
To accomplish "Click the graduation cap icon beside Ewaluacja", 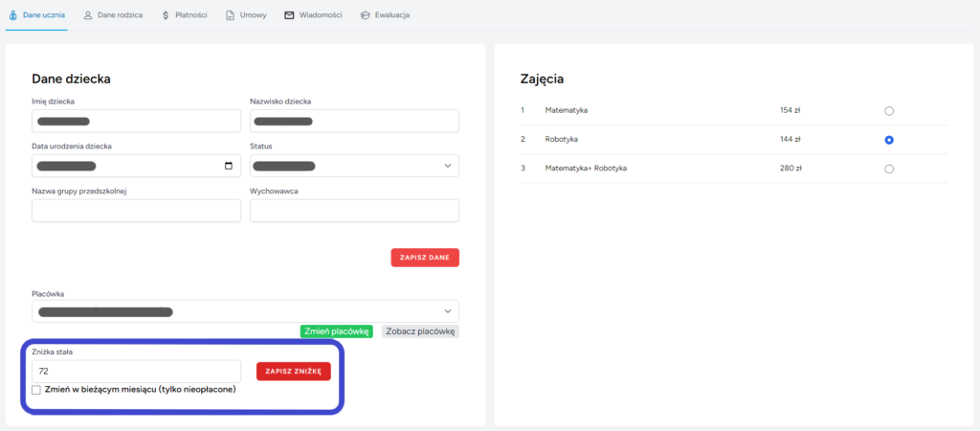I will (x=365, y=15).
